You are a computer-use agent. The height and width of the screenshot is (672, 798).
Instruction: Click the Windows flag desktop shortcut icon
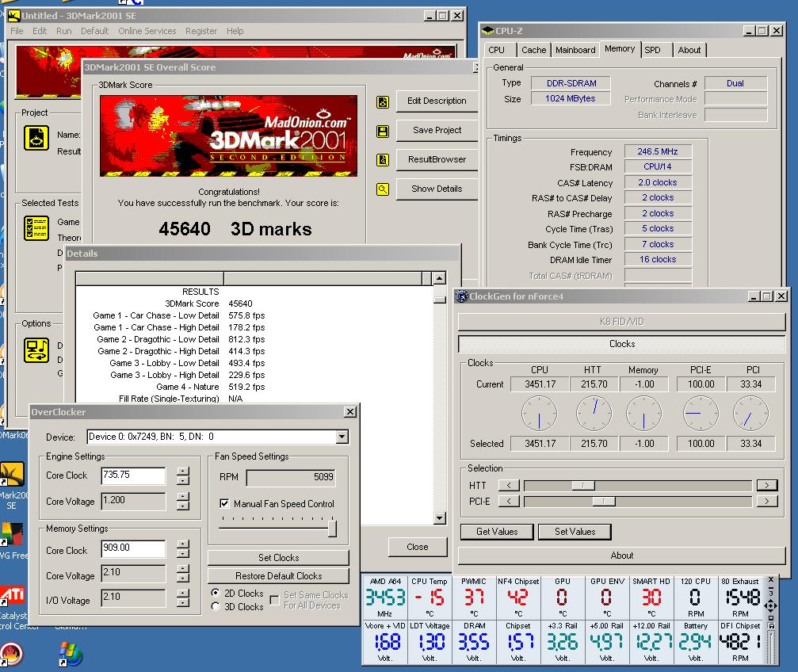70,655
